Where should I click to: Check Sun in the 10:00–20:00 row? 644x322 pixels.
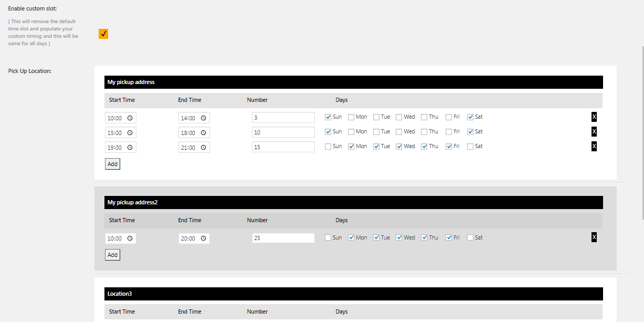(328, 237)
